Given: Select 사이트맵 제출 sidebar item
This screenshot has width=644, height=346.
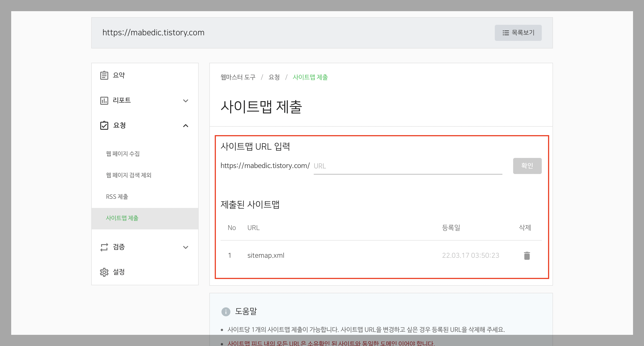Looking at the screenshot, I should [x=122, y=218].
